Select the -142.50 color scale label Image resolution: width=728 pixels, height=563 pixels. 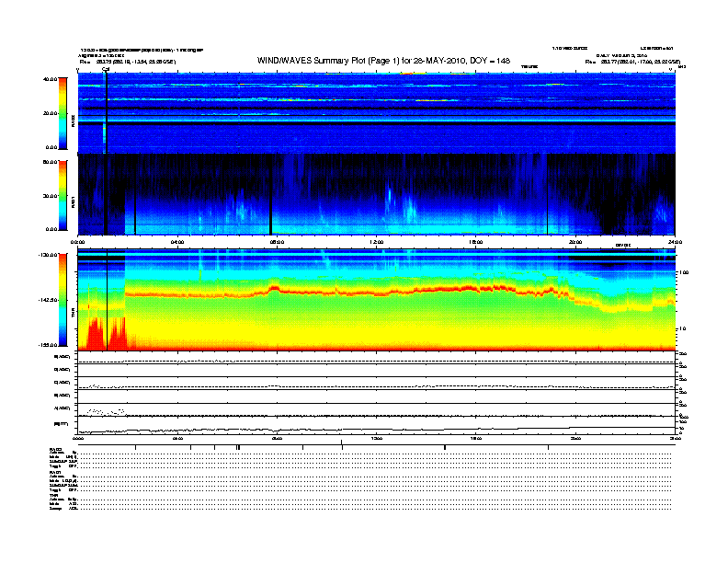(x=48, y=300)
